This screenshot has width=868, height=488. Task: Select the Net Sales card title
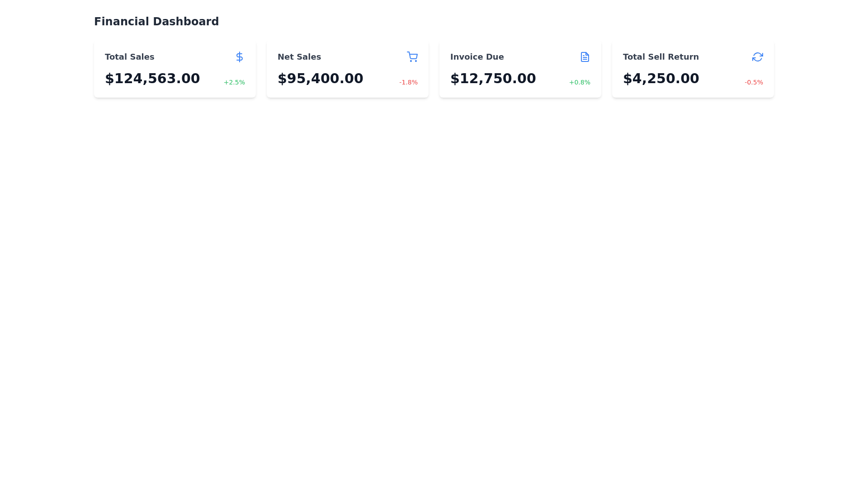coord(299,57)
